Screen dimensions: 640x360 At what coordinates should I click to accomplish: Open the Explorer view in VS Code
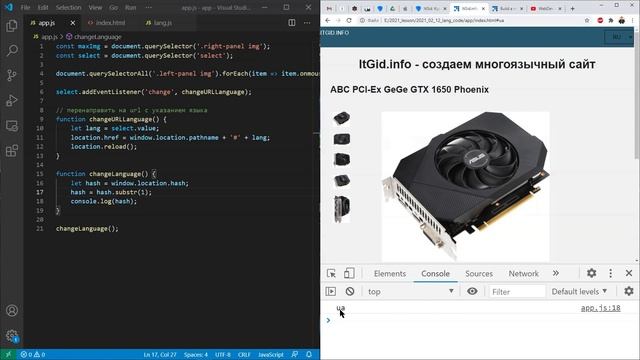click(12, 26)
